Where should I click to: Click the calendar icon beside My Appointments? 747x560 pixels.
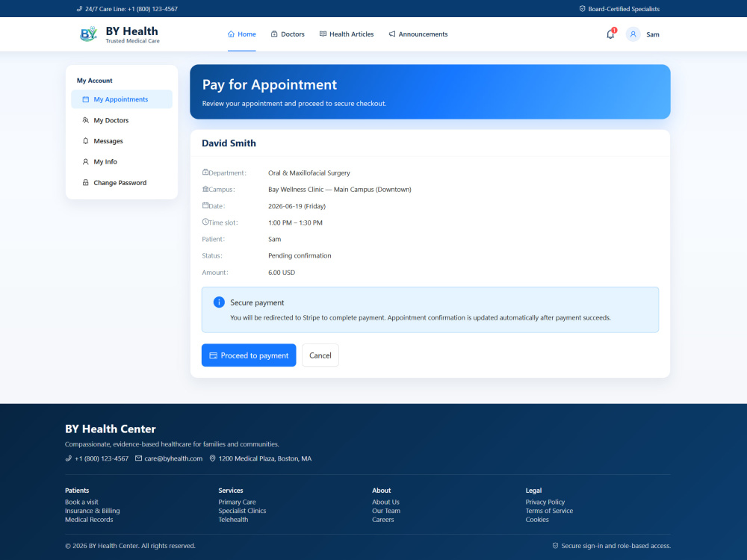pos(86,99)
